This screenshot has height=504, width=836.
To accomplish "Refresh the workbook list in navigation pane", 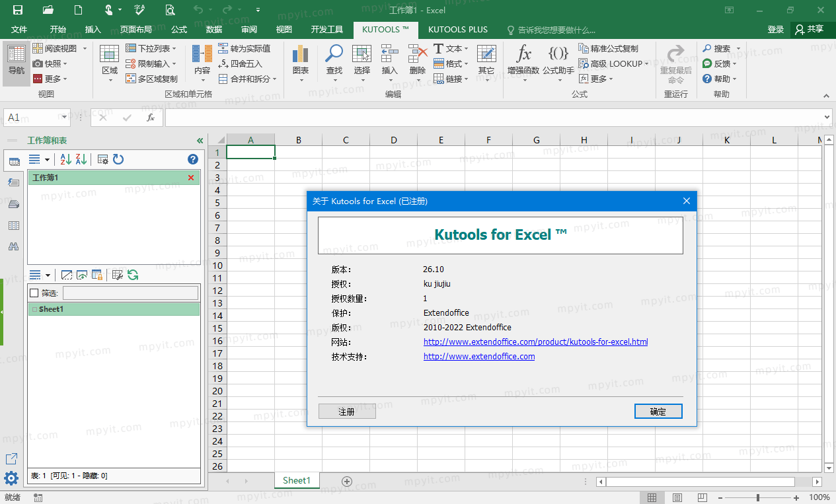I will click(x=118, y=159).
